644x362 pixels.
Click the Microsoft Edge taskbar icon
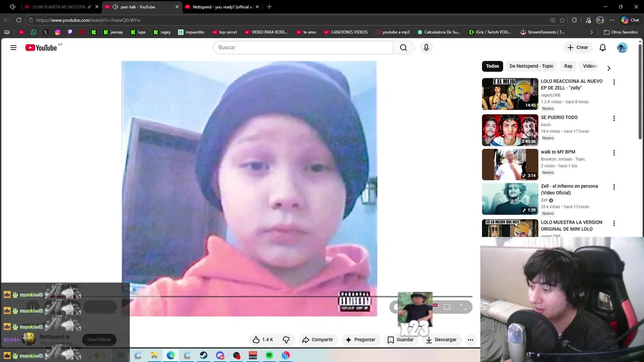(x=171, y=355)
